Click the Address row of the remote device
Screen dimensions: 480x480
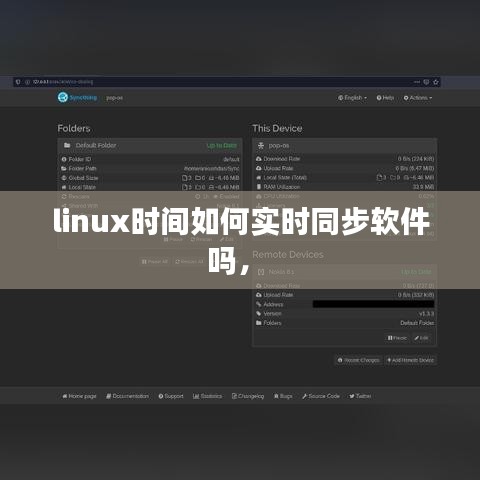pyautogui.click(x=345, y=304)
